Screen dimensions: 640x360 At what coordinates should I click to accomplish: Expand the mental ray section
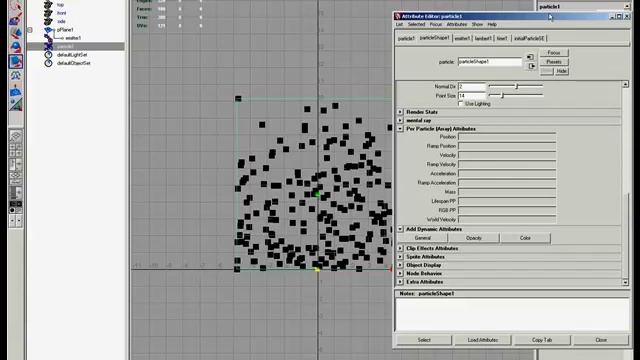(x=400, y=120)
